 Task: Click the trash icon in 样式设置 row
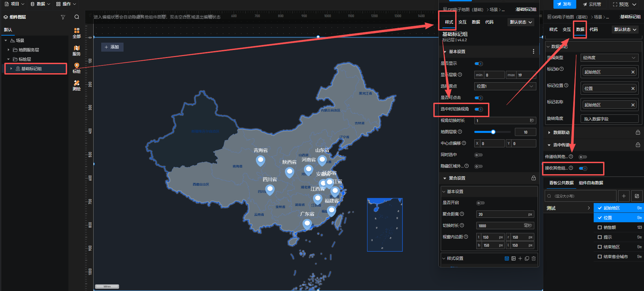tap(534, 258)
